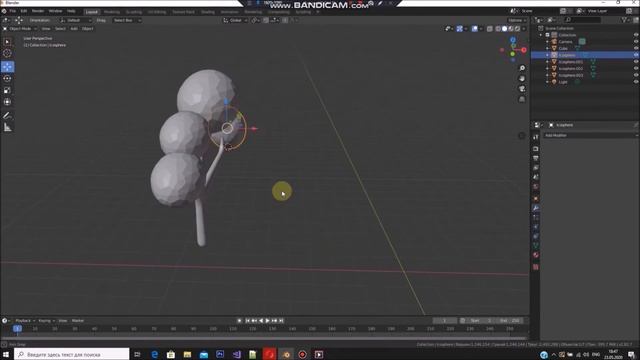
Task: Open the Orientation Default dropdown
Action: 76,20
